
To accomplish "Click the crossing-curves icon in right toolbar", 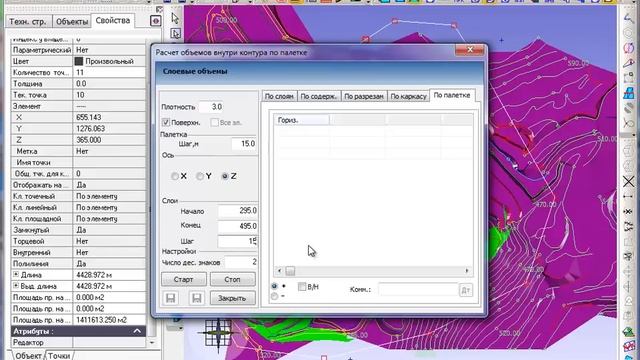I will (629, 122).
